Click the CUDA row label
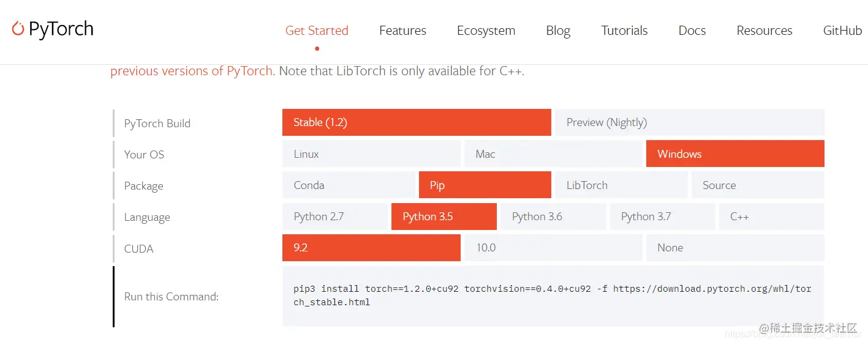The image size is (868, 345). (x=138, y=248)
